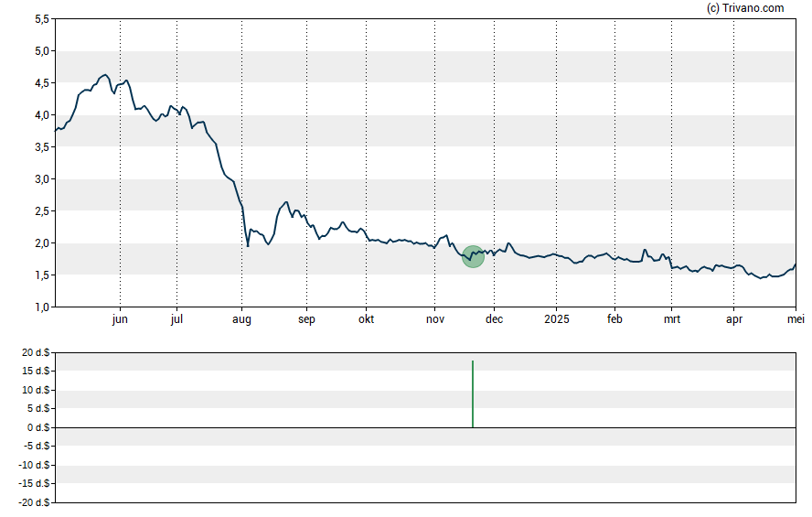Click the 4,5 price axis label
This screenshot has width=812, height=517.
coord(42,83)
